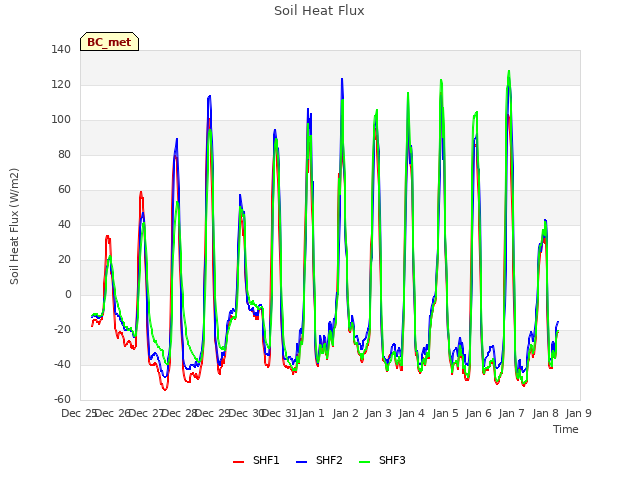The height and width of the screenshot is (480, 640).
Task: Click the Soil Heat Flux chart title
Action: point(319,11)
